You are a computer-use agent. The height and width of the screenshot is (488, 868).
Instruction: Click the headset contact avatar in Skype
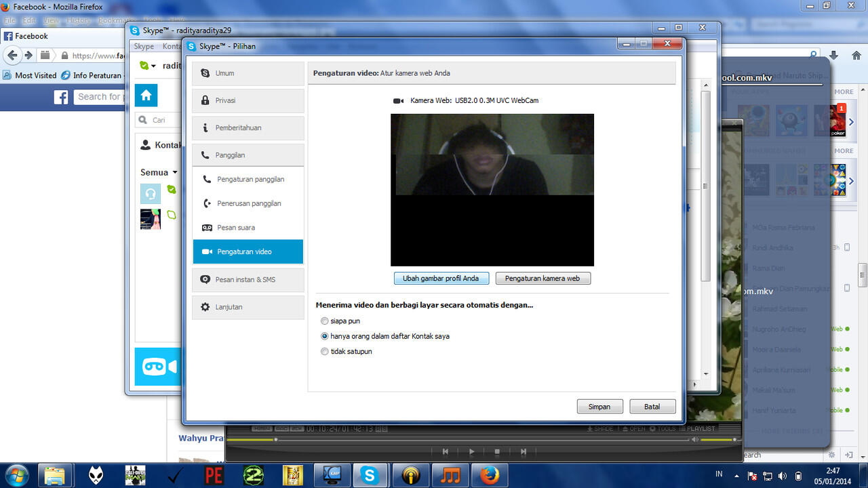[151, 194]
